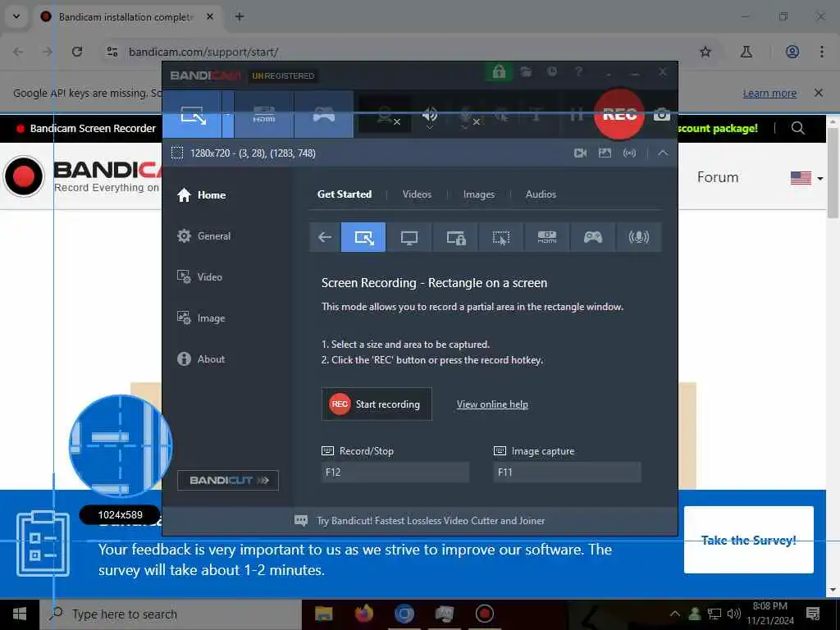Switch to Audios tab

pyautogui.click(x=541, y=194)
